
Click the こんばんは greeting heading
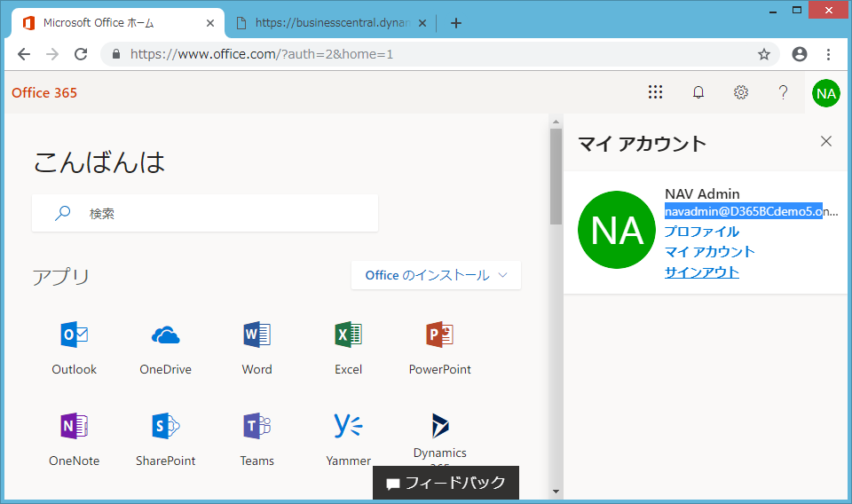[x=99, y=162]
